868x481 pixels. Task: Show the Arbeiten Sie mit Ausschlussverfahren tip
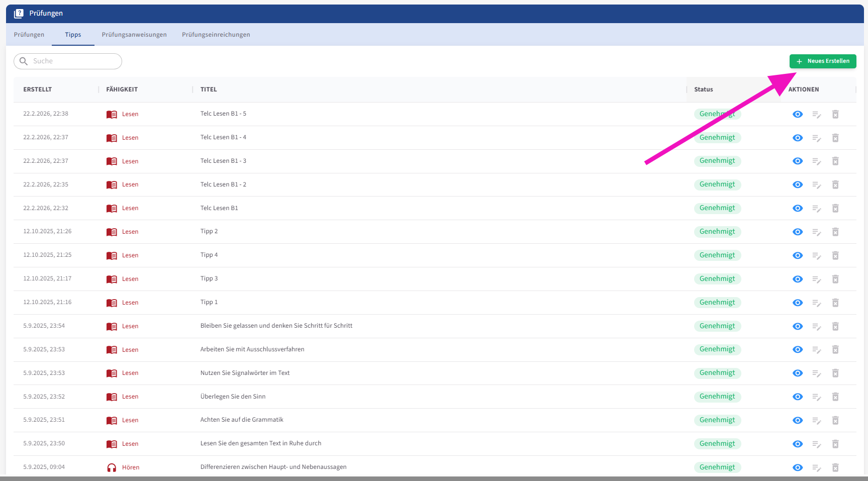[x=797, y=350]
